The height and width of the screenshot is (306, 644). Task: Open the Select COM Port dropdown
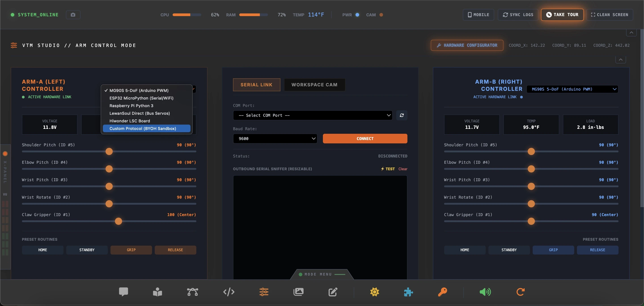pyautogui.click(x=313, y=115)
